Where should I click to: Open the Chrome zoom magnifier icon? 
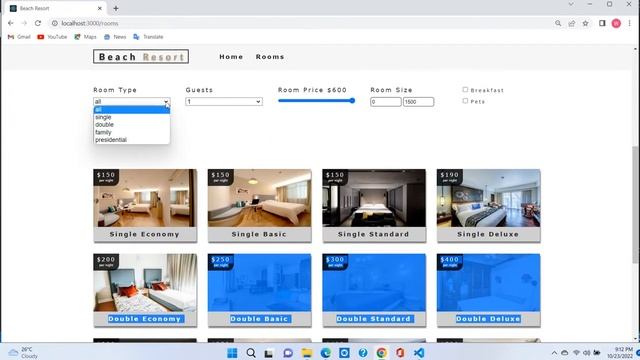click(x=558, y=23)
